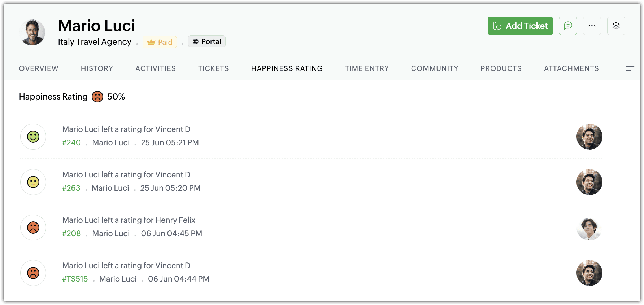Click the stacked layers icon button
This screenshot has width=644, height=305.
click(x=616, y=26)
